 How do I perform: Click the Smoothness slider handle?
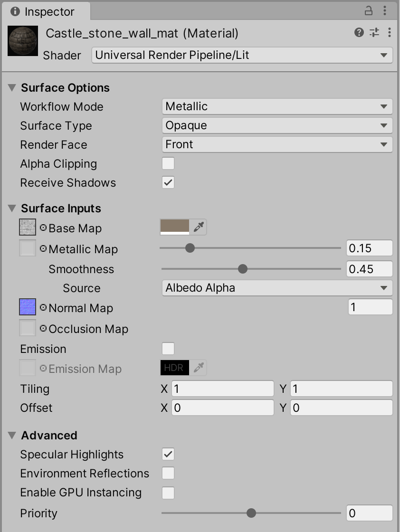pos(243,269)
